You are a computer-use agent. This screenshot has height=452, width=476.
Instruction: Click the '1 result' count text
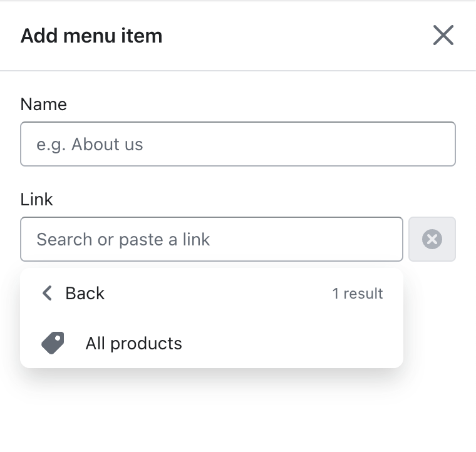pos(358,294)
